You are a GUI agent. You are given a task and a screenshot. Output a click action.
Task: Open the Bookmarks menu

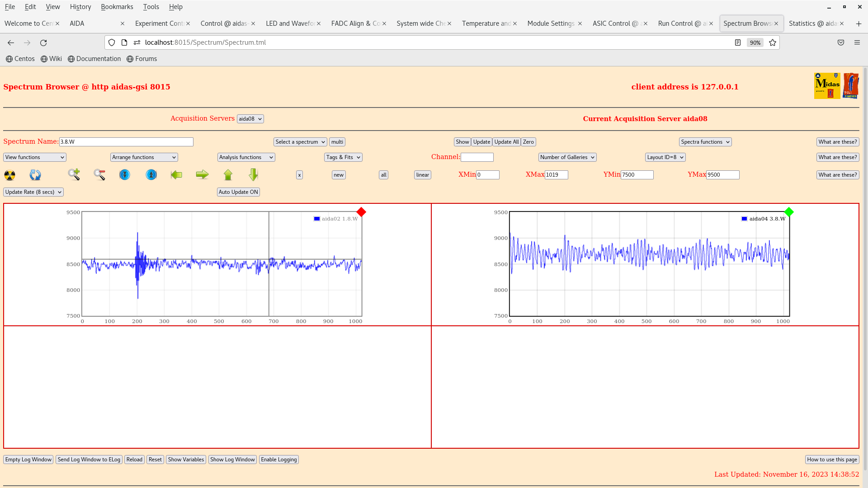117,7
